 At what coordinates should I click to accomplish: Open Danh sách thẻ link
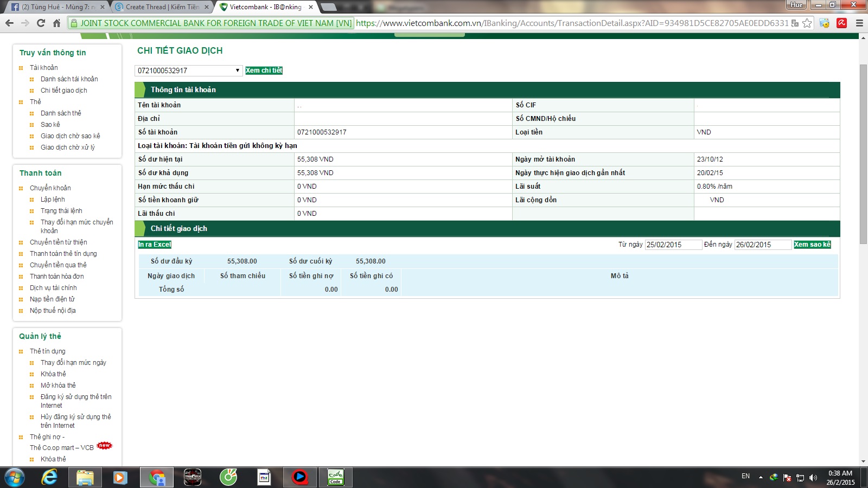pos(61,113)
